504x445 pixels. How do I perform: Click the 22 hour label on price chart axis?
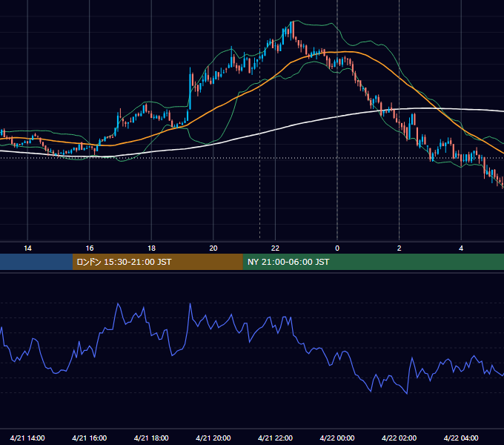[275, 248]
